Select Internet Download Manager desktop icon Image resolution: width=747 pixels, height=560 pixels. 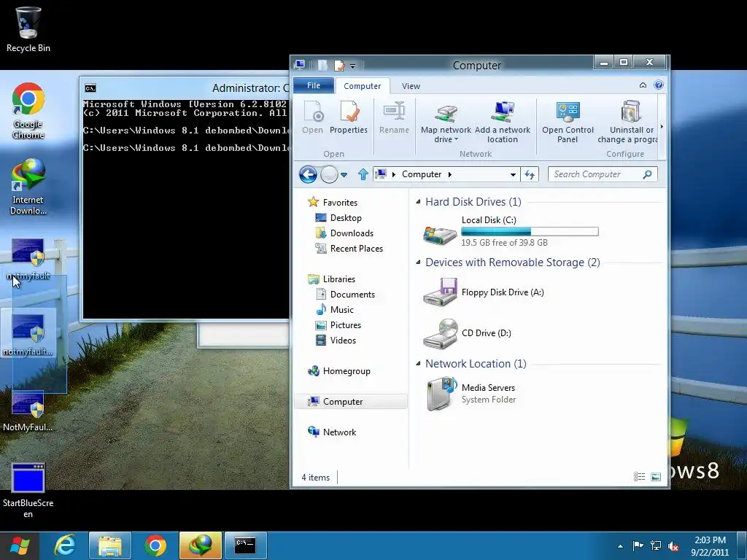pyautogui.click(x=28, y=187)
